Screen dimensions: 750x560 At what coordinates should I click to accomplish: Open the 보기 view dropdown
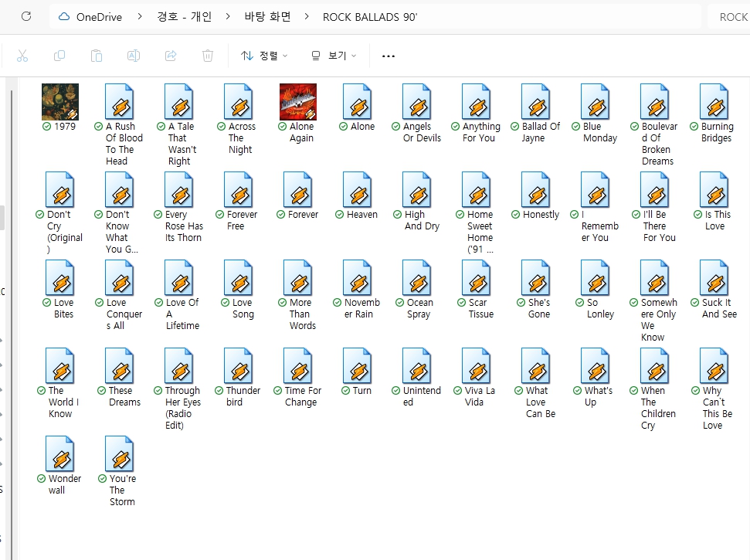pyautogui.click(x=333, y=56)
